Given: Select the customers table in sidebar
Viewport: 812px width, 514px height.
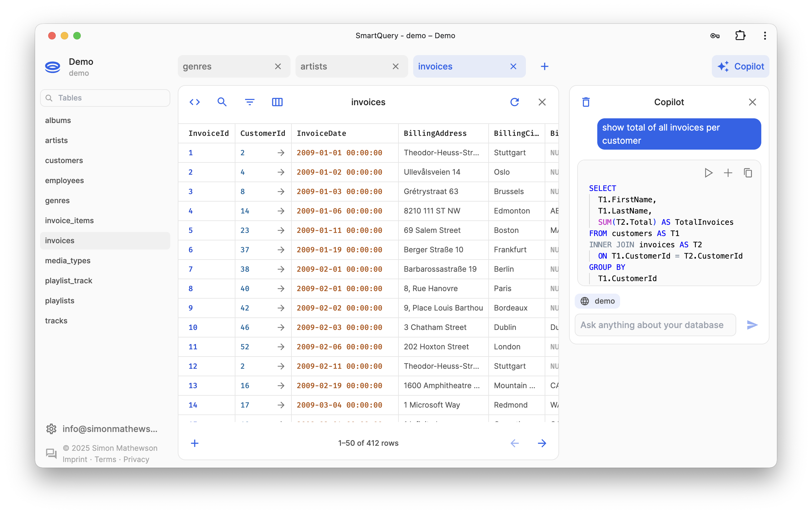Looking at the screenshot, I should click(x=64, y=160).
